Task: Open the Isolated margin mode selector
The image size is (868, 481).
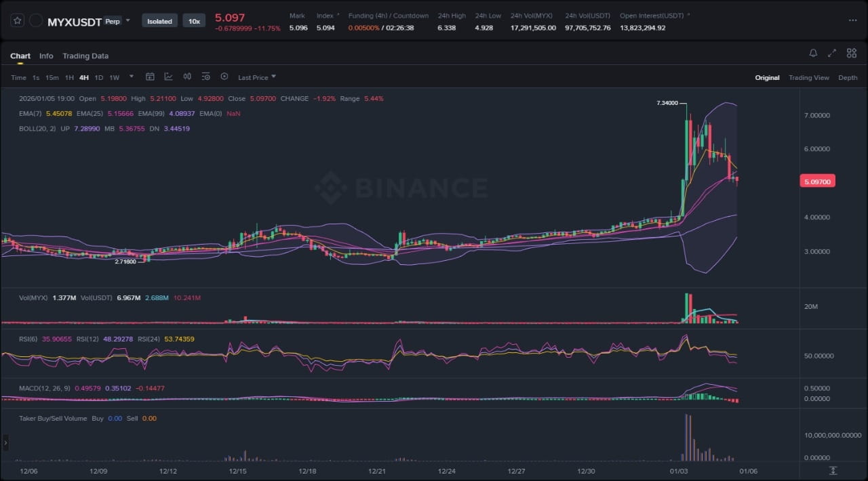Action: pos(160,21)
